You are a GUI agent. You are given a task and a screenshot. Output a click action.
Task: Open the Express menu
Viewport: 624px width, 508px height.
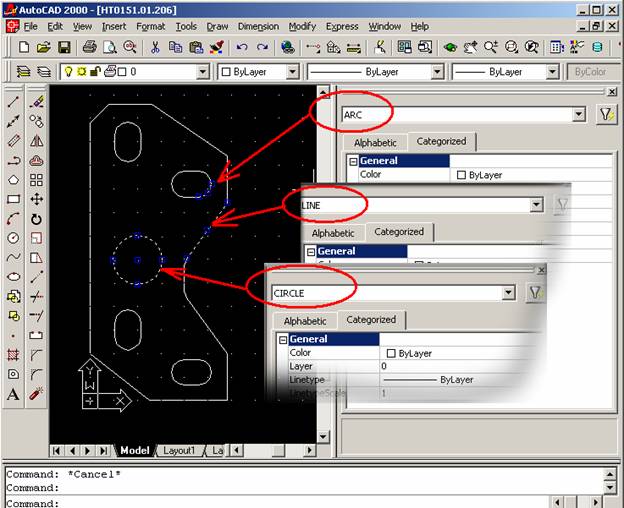tap(342, 27)
